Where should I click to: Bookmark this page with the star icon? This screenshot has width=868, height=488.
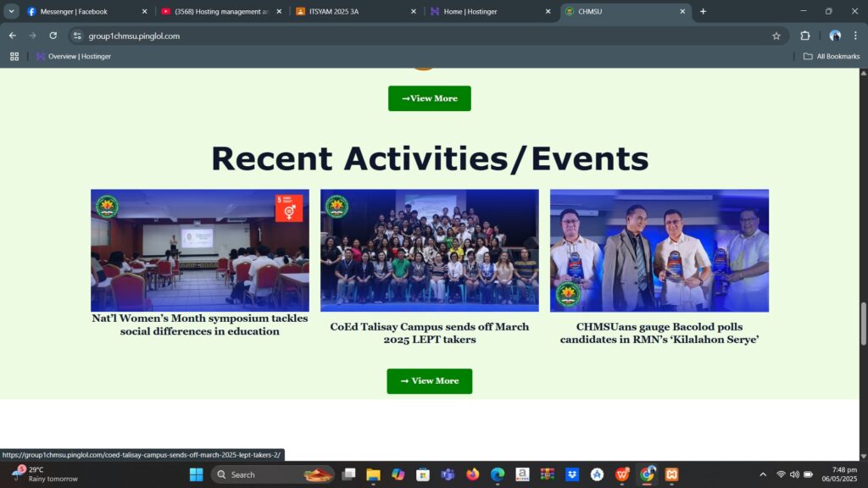click(776, 36)
